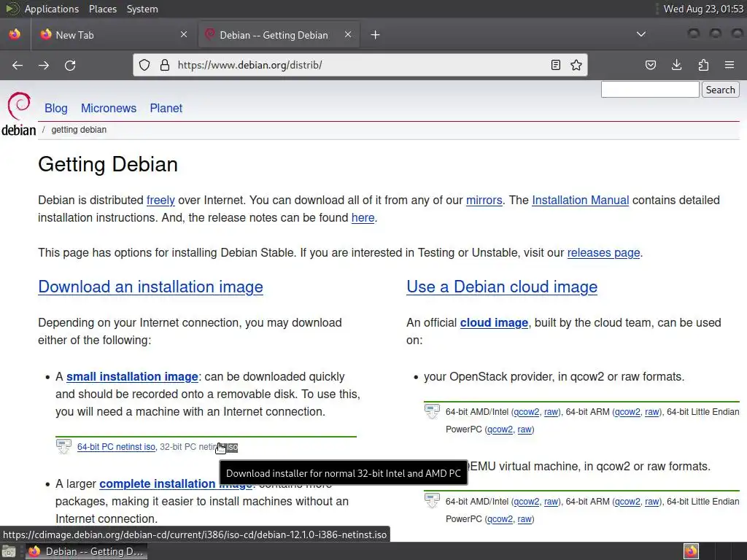Expand the list all tabs arrow
The image size is (747, 560).
point(641,34)
